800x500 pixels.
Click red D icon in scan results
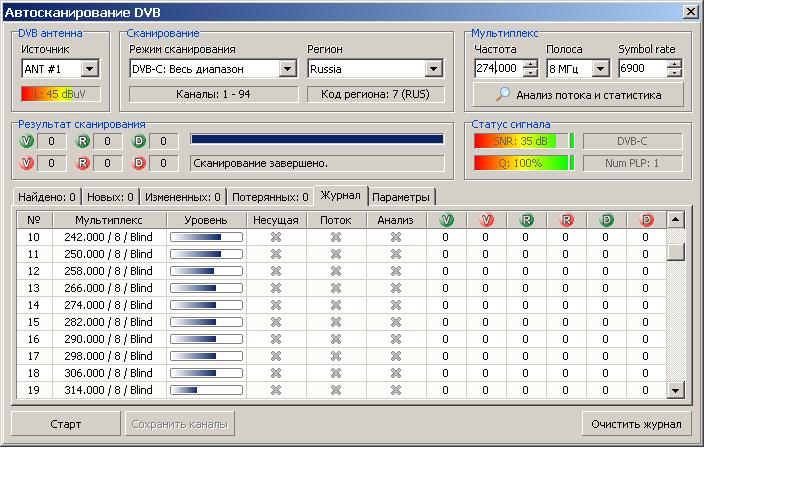139,163
